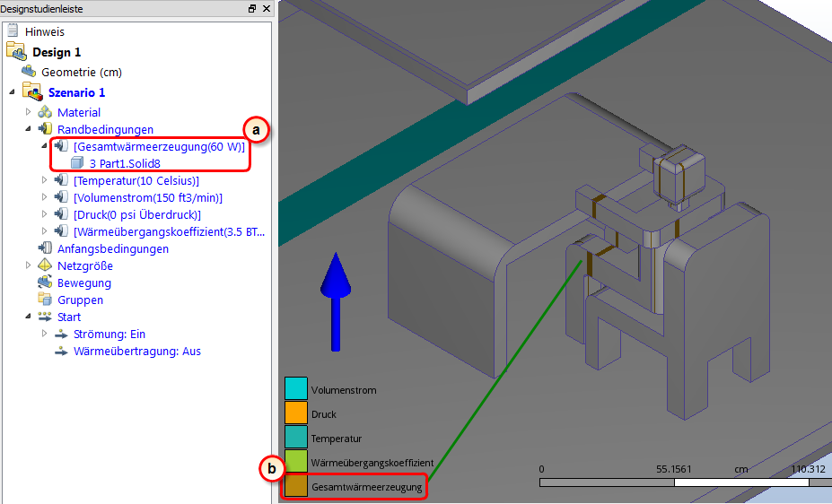This screenshot has width=832, height=504.
Task: Select the Hinweis tree entry
Action: pyautogui.click(x=45, y=31)
